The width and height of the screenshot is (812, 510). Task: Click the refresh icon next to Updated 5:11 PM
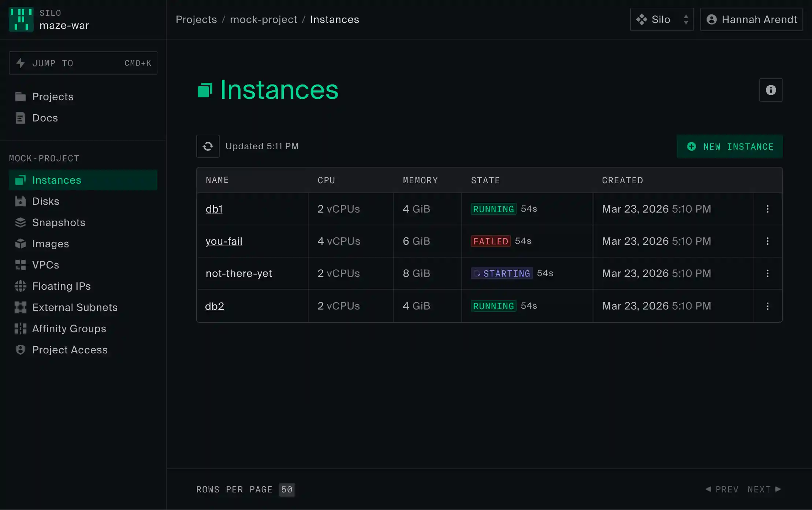(x=208, y=146)
